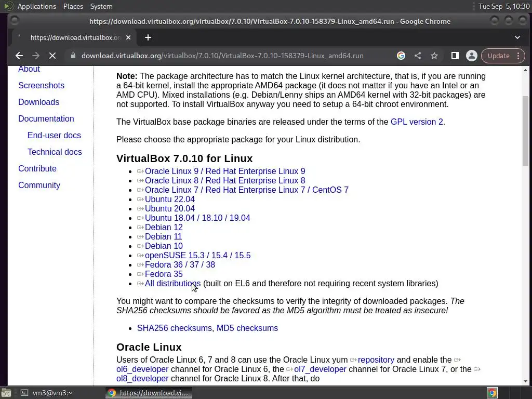Image resolution: width=532 pixels, height=399 pixels.
Task: Expand the tab search dropdown chevron
Action: tap(517, 37)
